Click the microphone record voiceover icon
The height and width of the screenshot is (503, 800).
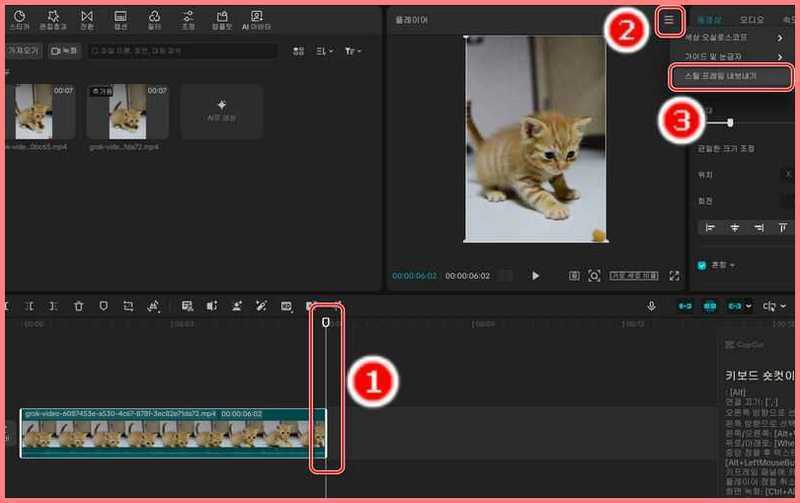coord(651,306)
